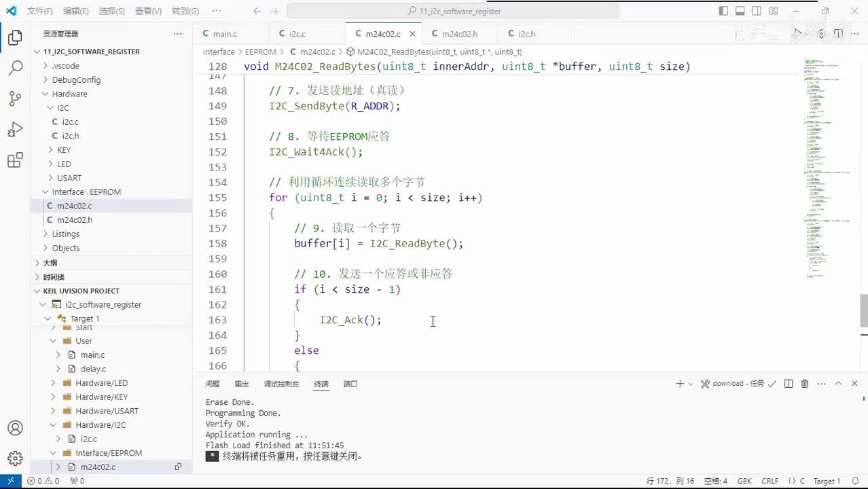Open customize layout options
This screenshot has width=868, height=489.
(773, 11)
